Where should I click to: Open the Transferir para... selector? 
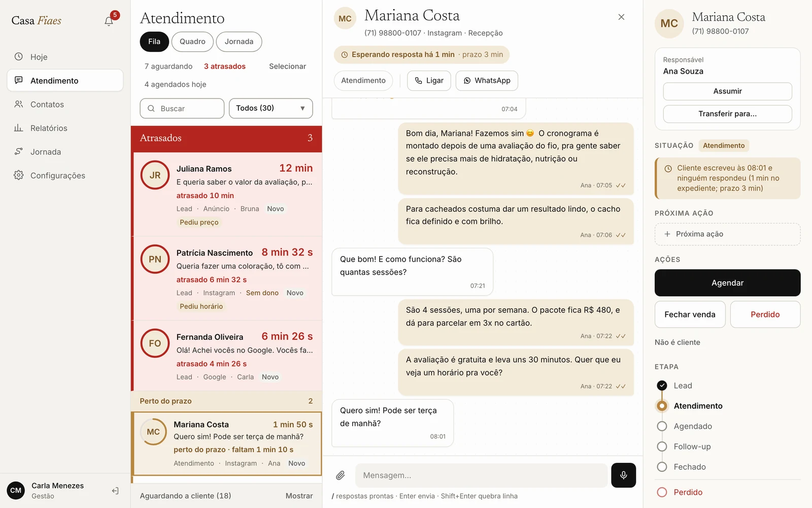tap(727, 114)
